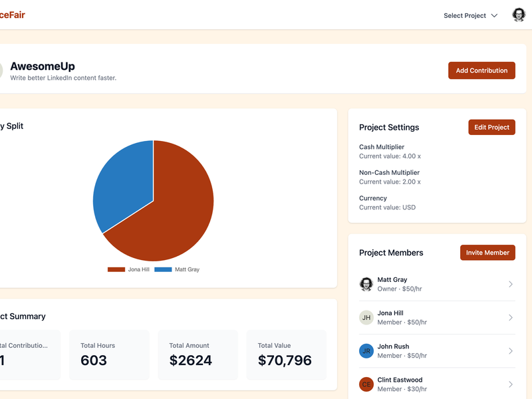The image size is (532, 399).
Task: Toggle Jona Hill legend item in chart
Action: (129, 269)
